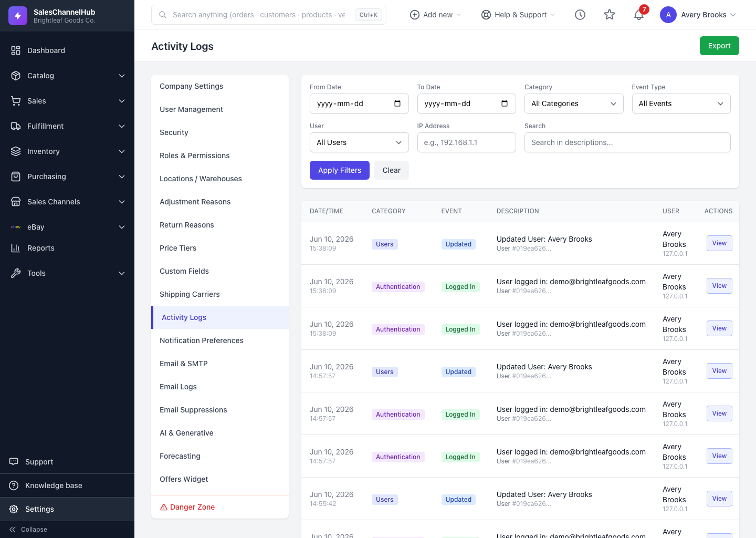Expand the Purchasing menu chevron

pos(122,177)
